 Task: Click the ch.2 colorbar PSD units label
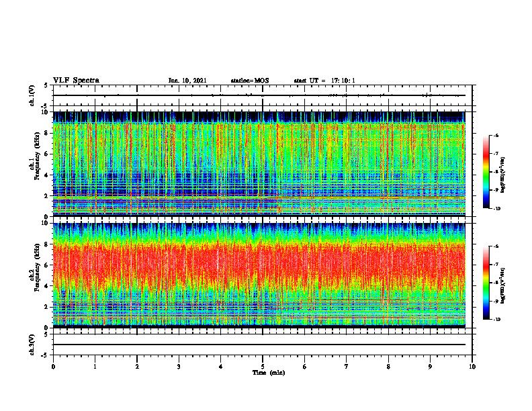(504, 285)
